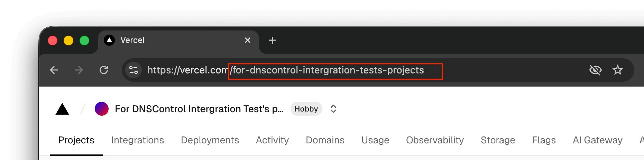Select the Observability tab

click(435, 140)
